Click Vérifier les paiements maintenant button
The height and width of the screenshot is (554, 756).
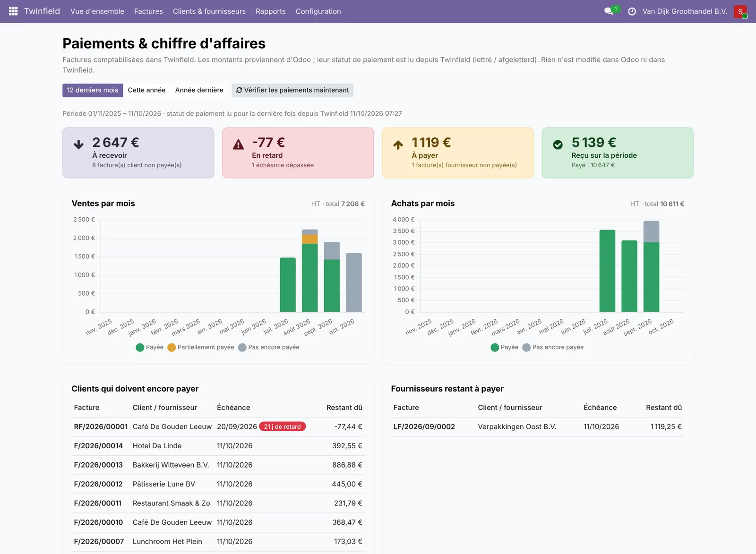coord(292,90)
